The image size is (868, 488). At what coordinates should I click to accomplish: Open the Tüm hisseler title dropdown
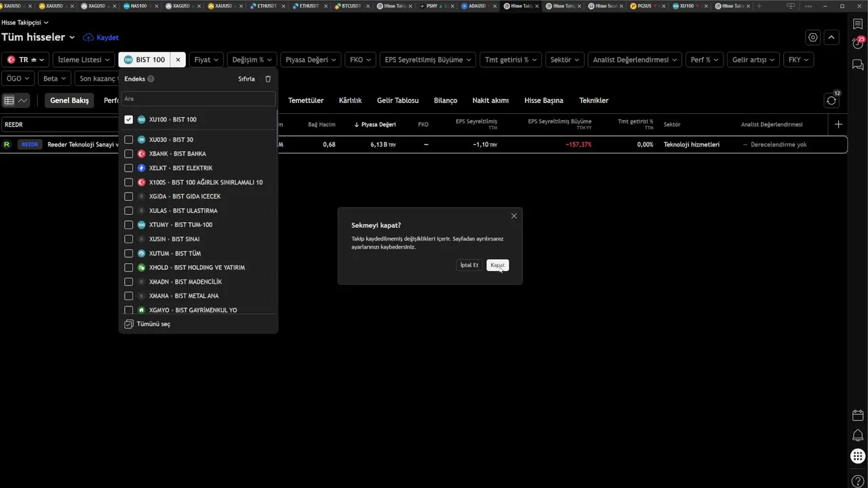[38, 37]
